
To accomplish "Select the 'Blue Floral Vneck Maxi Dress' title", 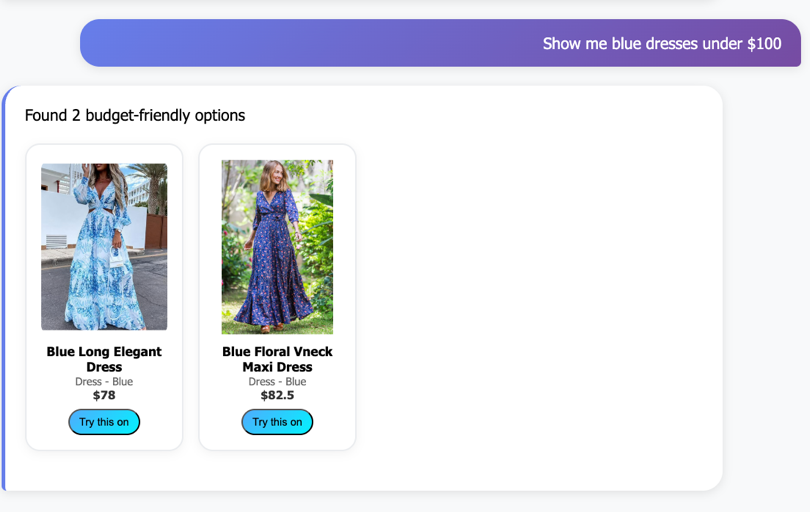I will tap(277, 359).
